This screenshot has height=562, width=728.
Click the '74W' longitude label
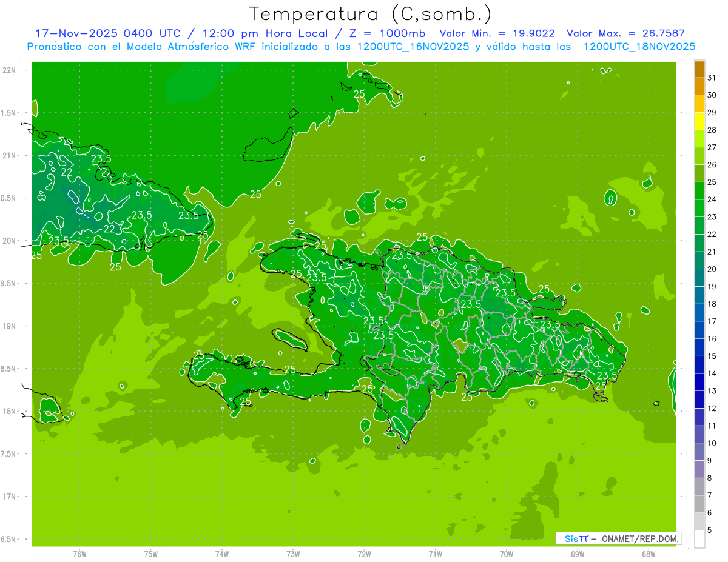pyautogui.click(x=222, y=554)
